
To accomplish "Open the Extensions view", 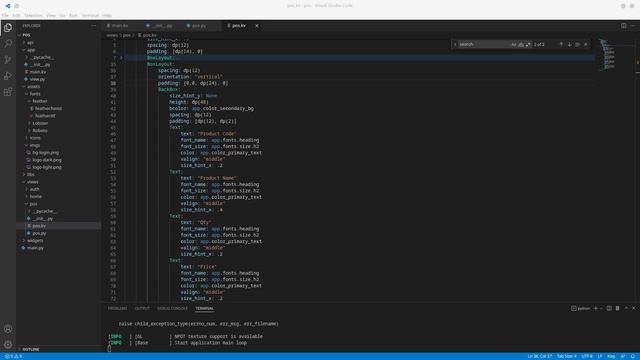I will (x=8, y=91).
